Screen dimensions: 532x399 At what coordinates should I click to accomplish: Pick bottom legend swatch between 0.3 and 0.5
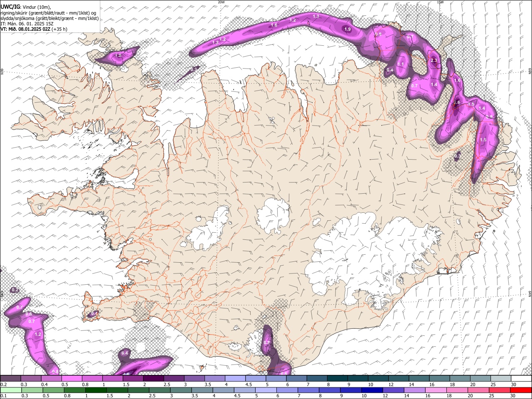32,390
